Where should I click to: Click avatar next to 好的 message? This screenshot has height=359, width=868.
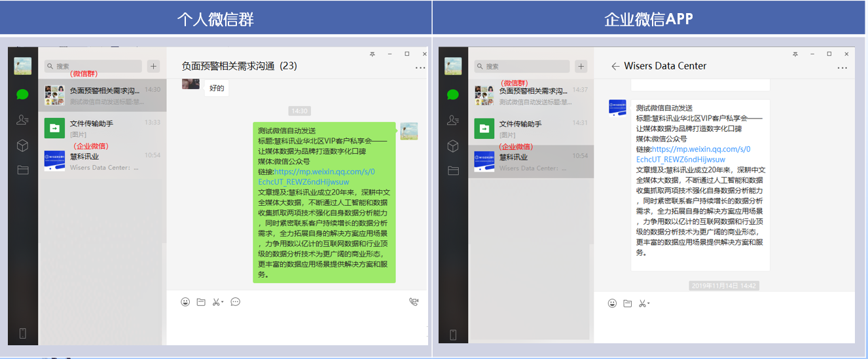tap(190, 84)
